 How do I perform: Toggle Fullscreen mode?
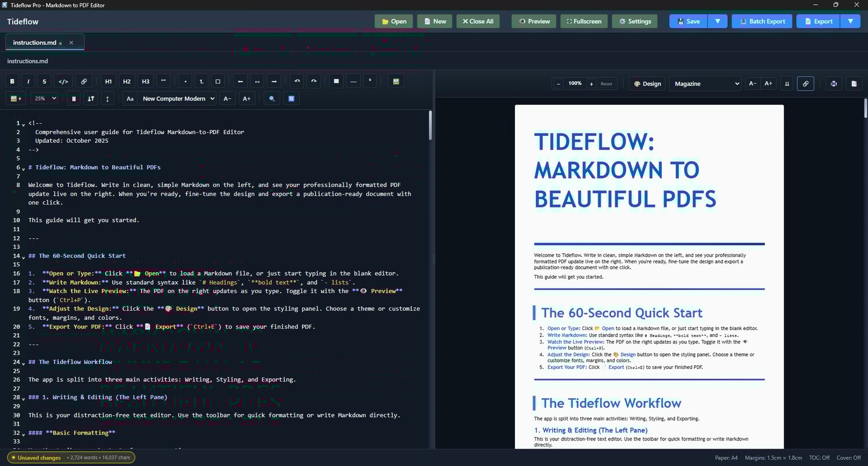pos(583,21)
